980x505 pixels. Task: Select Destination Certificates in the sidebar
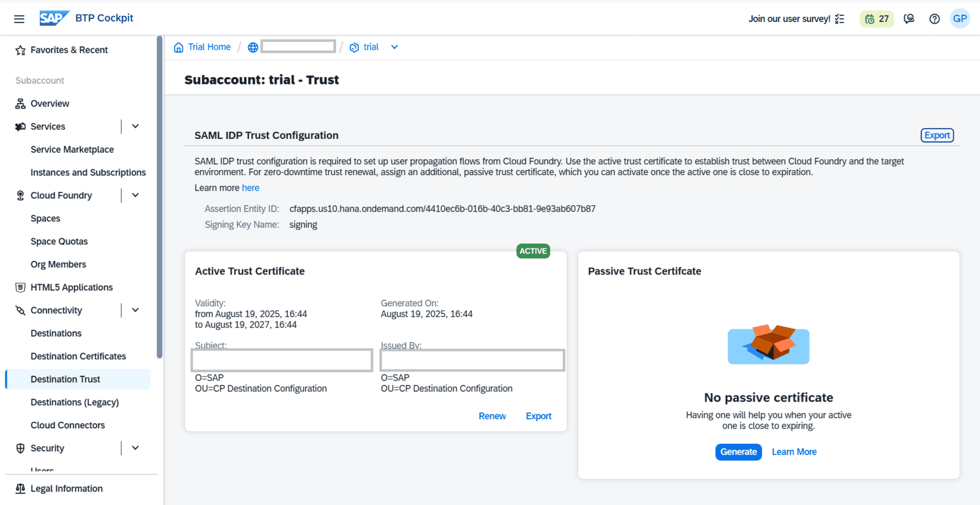pos(78,356)
